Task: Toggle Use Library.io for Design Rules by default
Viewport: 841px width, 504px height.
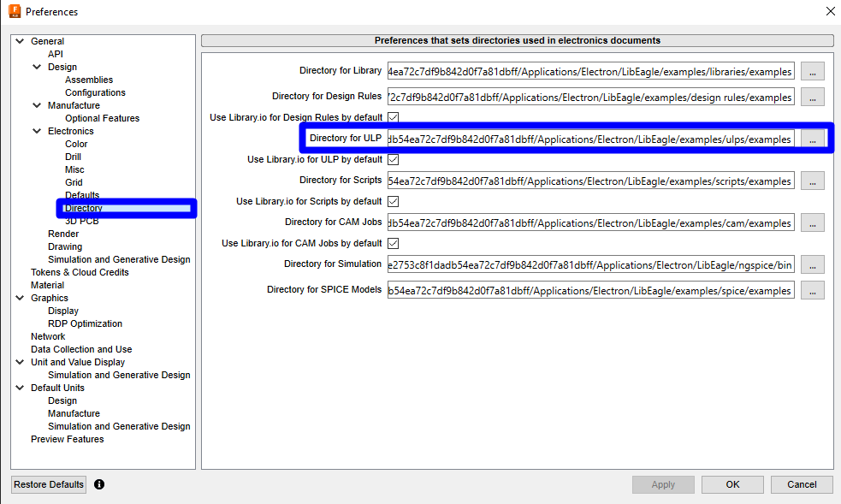Action: [393, 116]
